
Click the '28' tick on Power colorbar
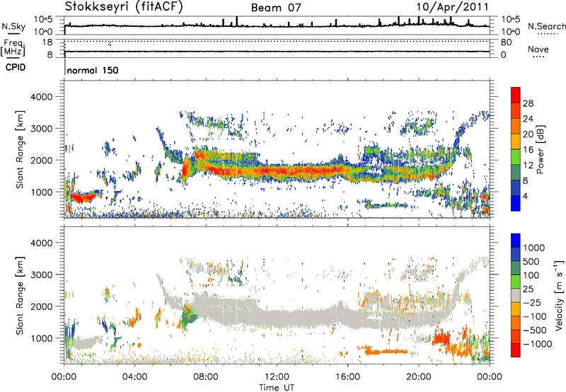[528, 103]
